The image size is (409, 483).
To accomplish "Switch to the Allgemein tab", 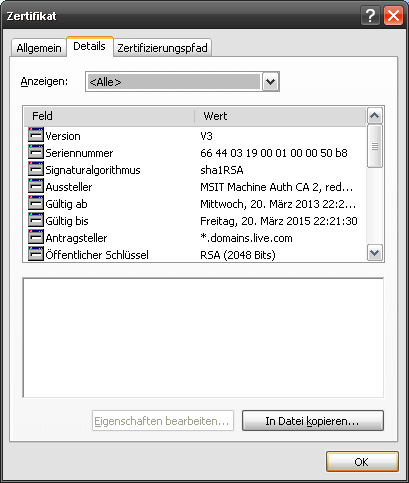I will (39, 48).
